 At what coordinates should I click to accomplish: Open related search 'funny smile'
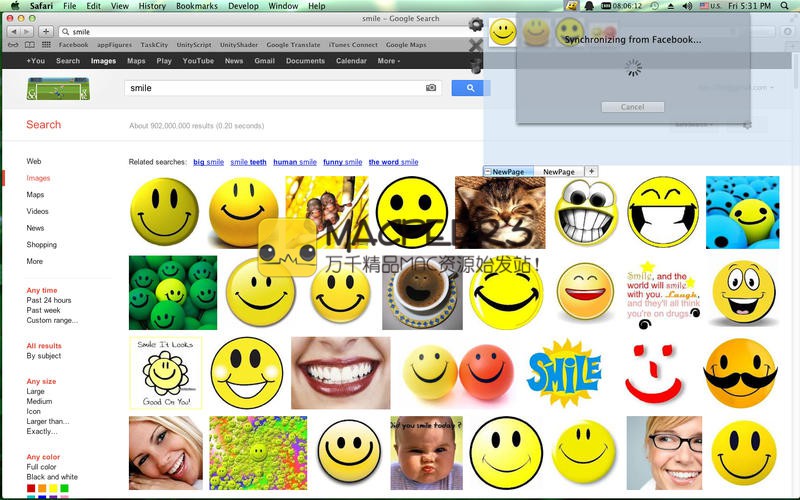pyautogui.click(x=342, y=162)
